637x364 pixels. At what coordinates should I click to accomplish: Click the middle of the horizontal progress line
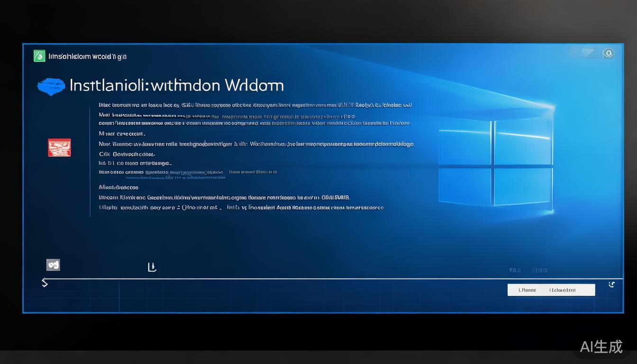pos(332,279)
